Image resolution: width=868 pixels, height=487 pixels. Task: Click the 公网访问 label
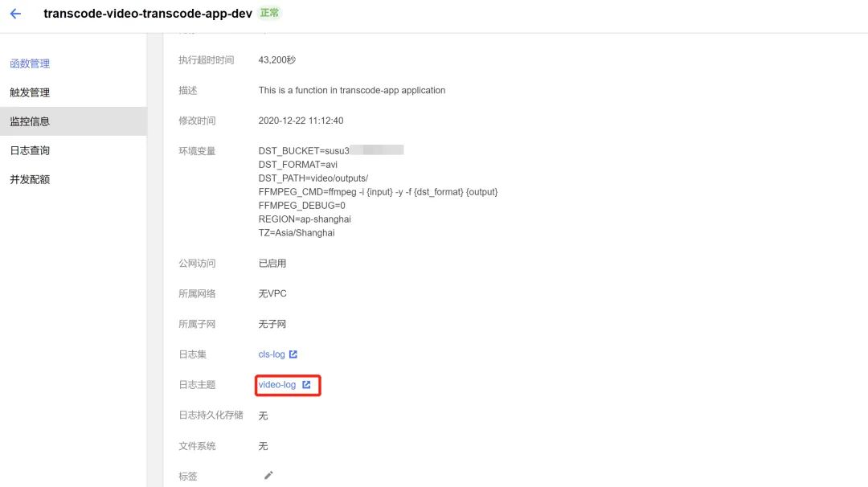click(197, 264)
